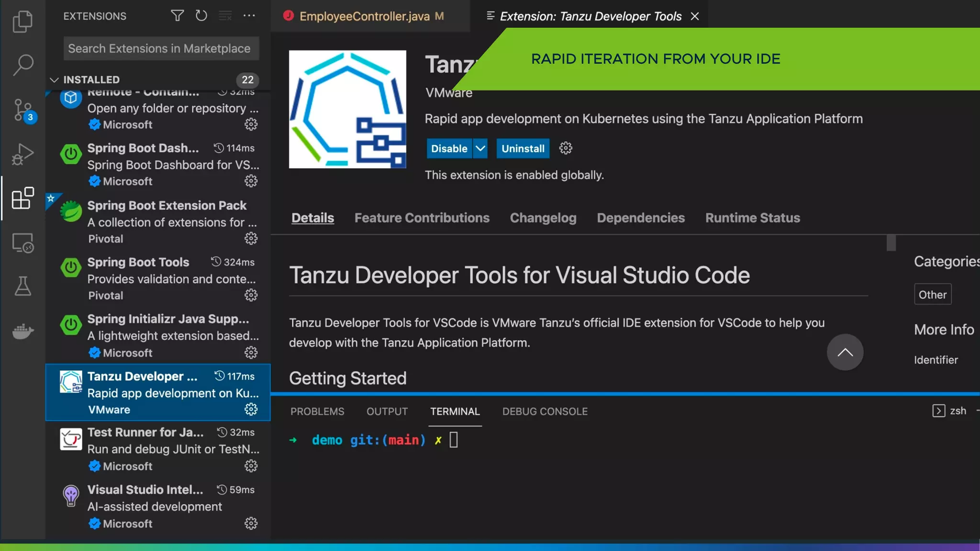Open the Feature Contributions tab

pos(422,218)
